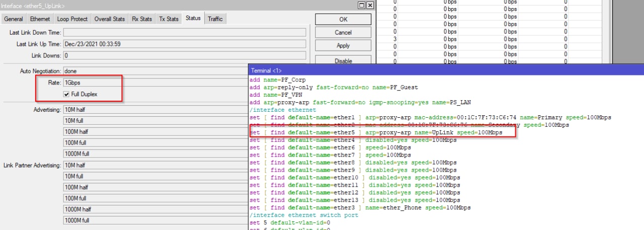The height and width of the screenshot is (230, 644).
Task: Click the Cancel button
Action: pos(343,33)
